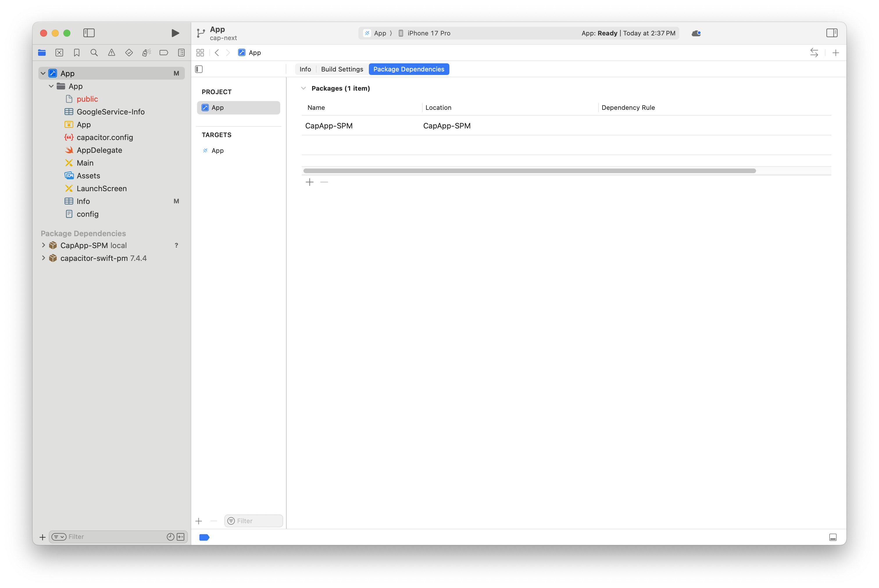
Task: Open the Find navigator magnifier icon
Action: point(94,53)
